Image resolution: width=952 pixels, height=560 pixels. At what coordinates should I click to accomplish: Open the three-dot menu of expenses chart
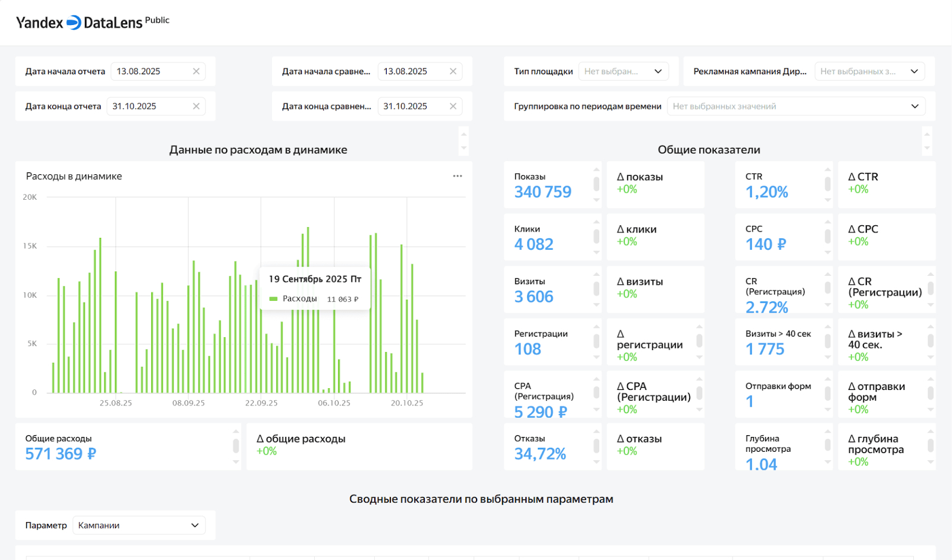pyautogui.click(x=457, y=176)
